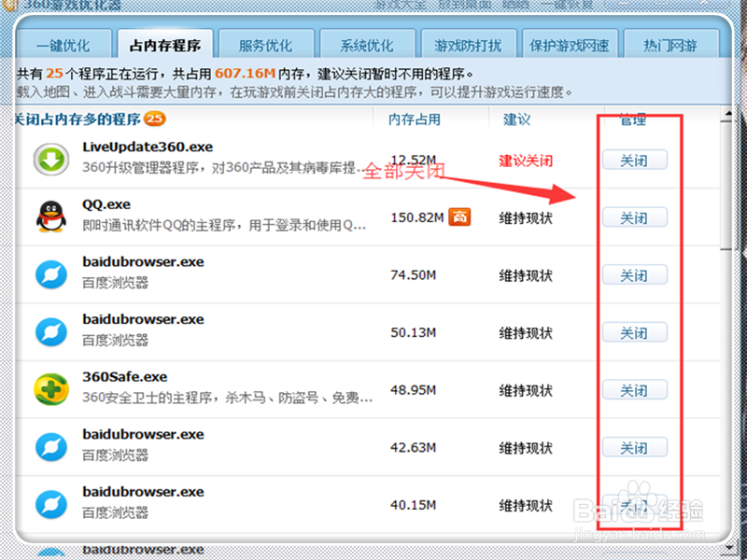This screenshot has width=747, height=560.
Task: Close 360Safe.exe with its 关闭 button
Action: [x=635, y=390]
